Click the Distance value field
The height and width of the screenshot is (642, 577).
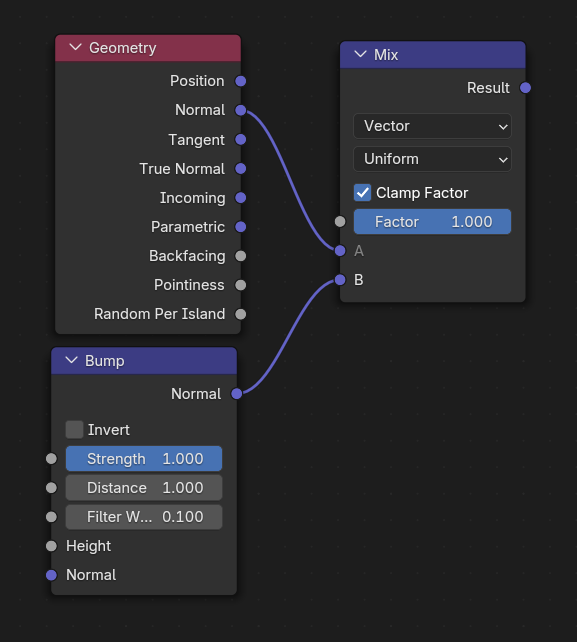(144, 488)
